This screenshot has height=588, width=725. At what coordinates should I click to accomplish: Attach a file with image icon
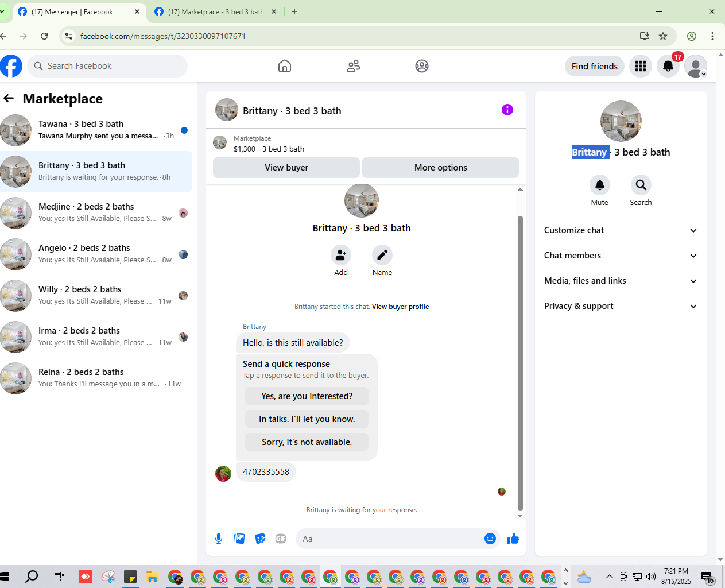pos(239,539)
